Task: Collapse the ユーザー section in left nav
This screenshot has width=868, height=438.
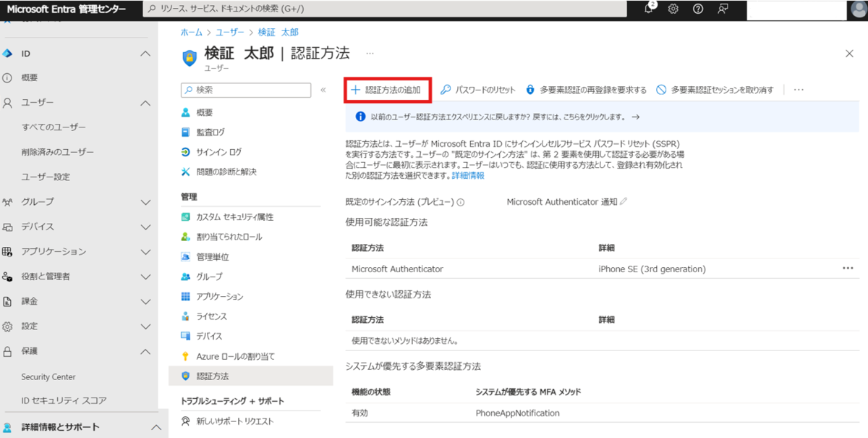Action: pos(145,103)
